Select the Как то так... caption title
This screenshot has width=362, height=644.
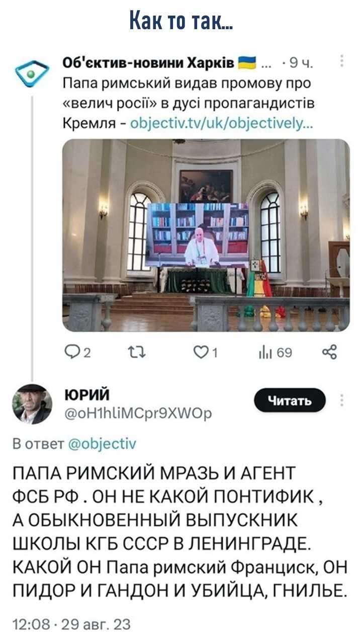pyautogui.click(x=181, y=22)
